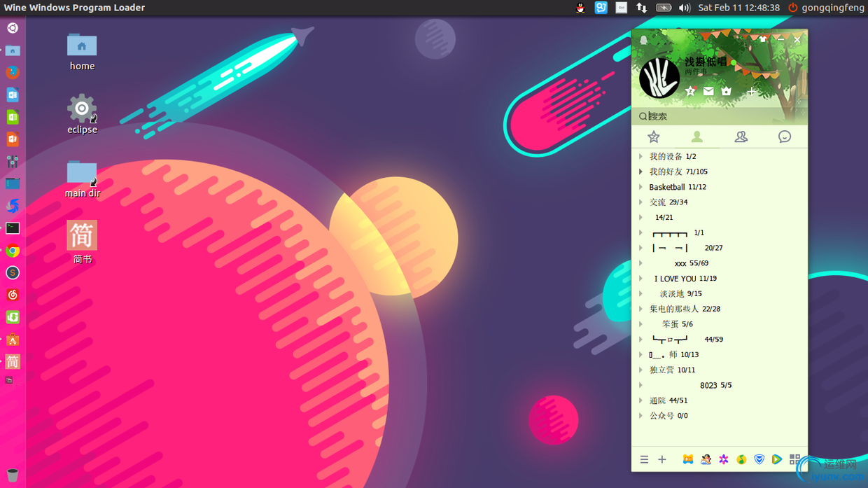This screenshot has height=488, width=868.
Task: Open the QQ Games controller icon
Action: coord(688,460)
